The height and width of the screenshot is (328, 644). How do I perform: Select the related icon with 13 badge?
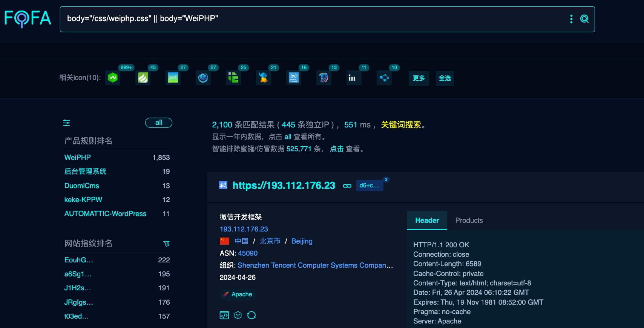point(324,78)
